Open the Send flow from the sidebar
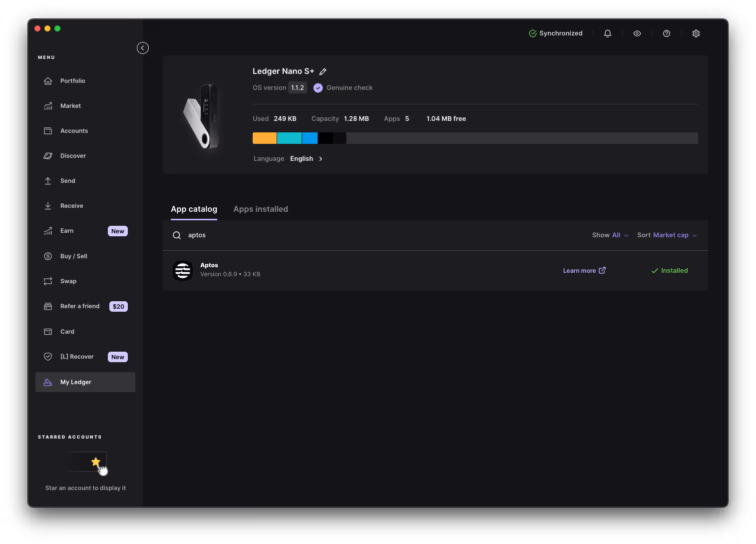This screenshot has width=756, height=544. point(85,181)
